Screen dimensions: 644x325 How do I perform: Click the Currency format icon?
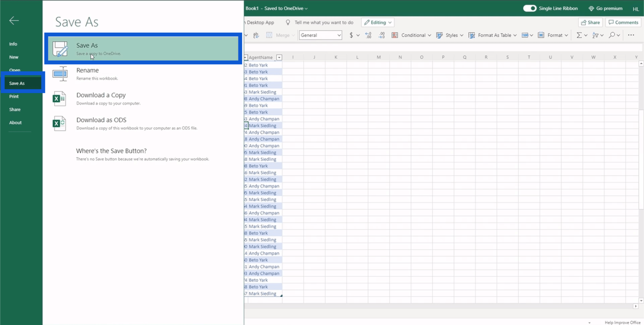pyautogui.click(x=351, y=35)
